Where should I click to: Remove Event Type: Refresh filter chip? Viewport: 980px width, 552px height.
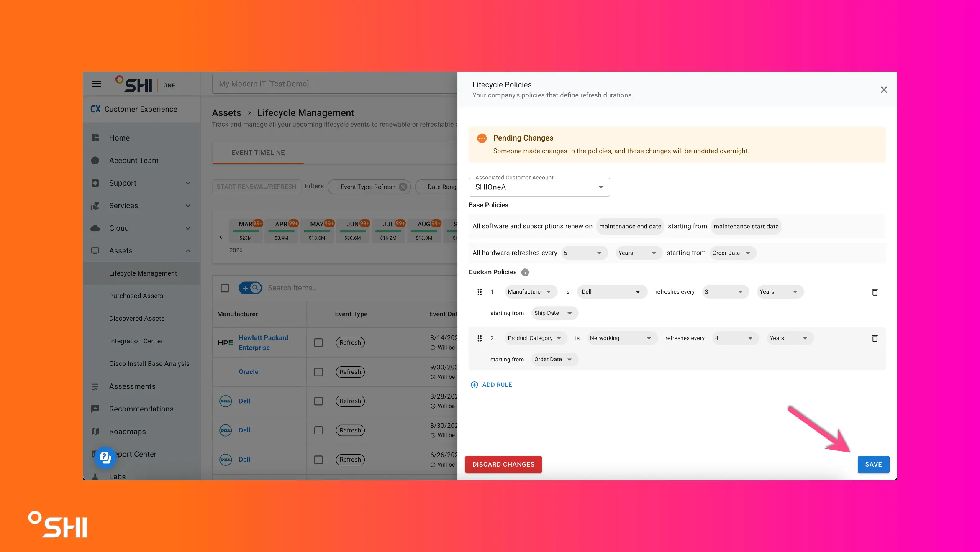coord(403,187)
